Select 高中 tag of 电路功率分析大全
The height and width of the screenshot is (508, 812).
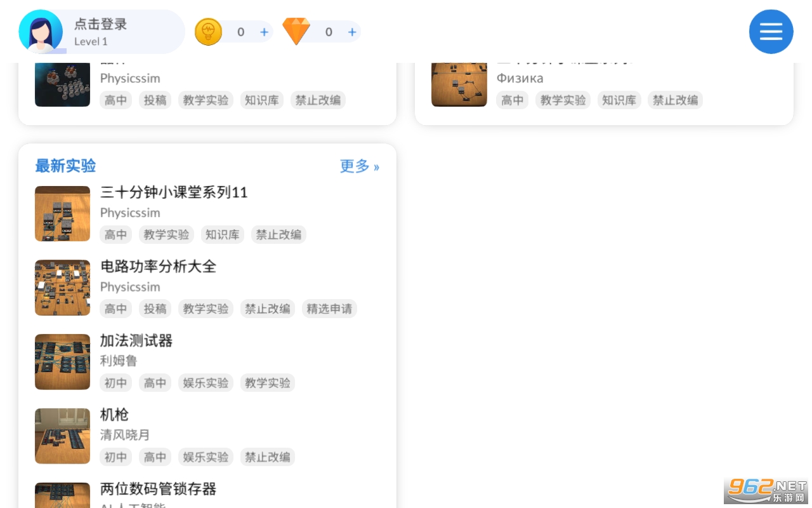coord(115,309)
